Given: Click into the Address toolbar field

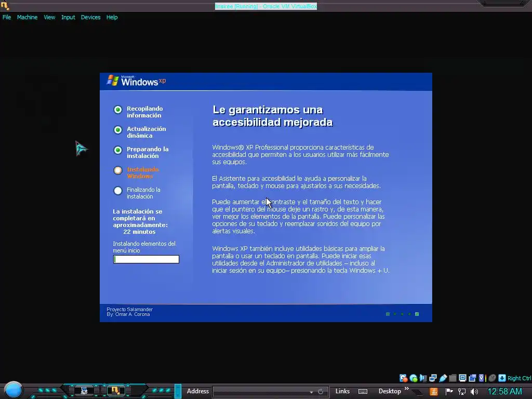Looking at the screenshot, I should pos(261,391).
